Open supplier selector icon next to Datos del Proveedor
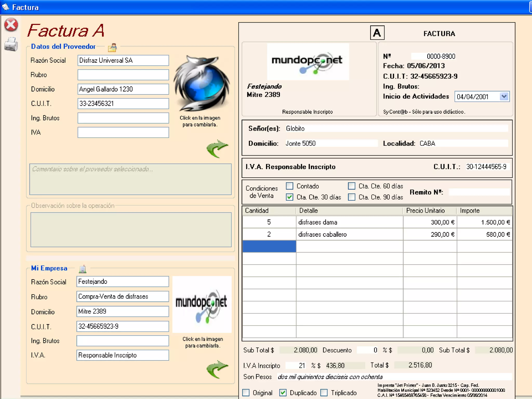This screenshot has height=399, width=532. coord(112,47)
